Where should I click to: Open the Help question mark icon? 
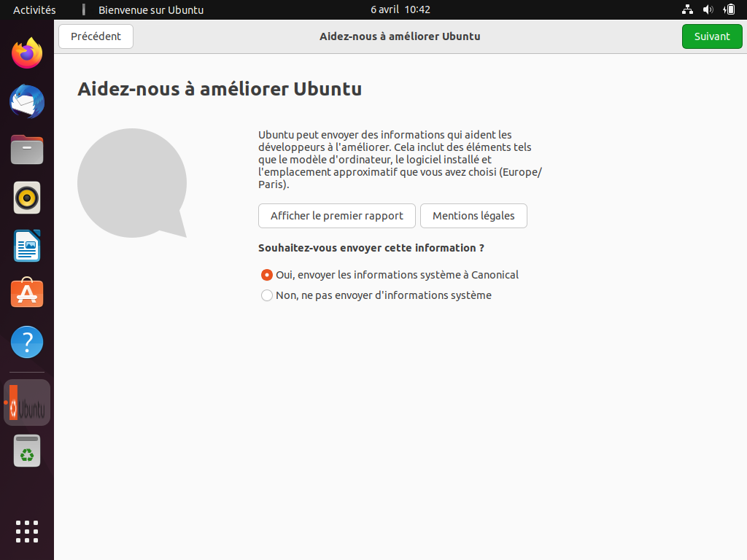coord(27,342)
